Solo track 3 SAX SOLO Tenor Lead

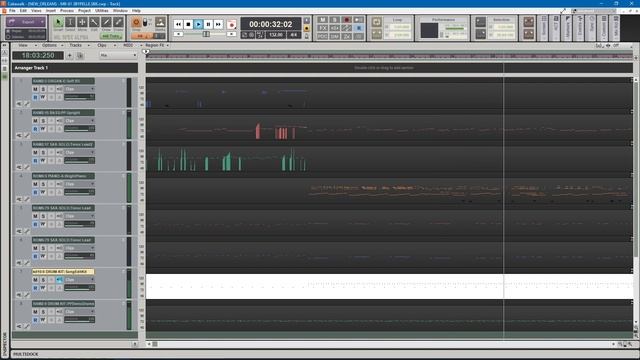click(x=43, y=153)
